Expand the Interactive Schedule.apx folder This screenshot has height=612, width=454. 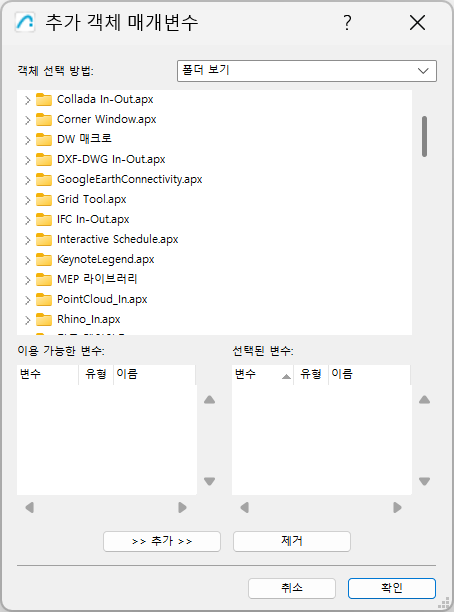click(x=27, y=240)
